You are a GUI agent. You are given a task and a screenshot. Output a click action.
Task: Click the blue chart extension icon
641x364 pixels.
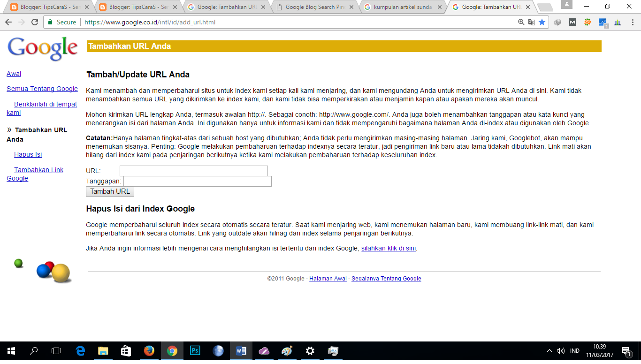click(603, 23)
